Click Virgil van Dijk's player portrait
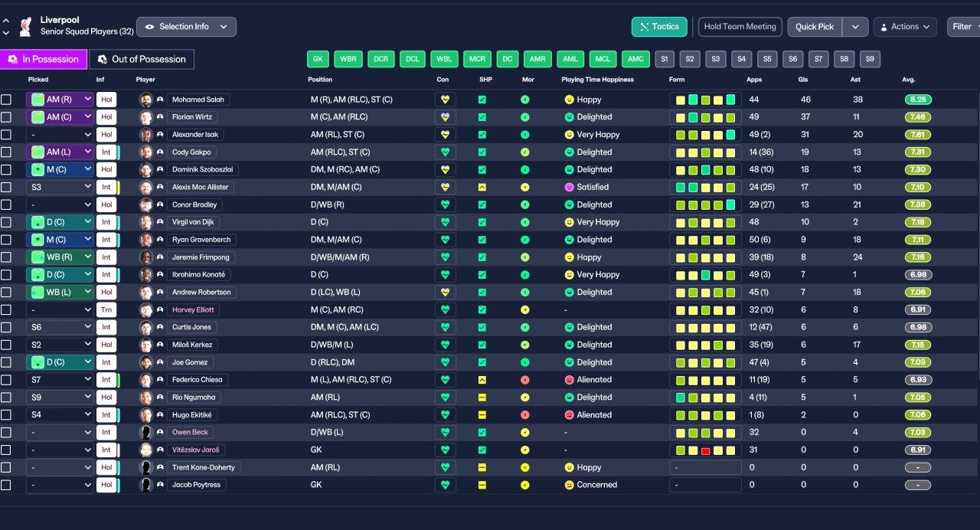 [x=145, y=222]
